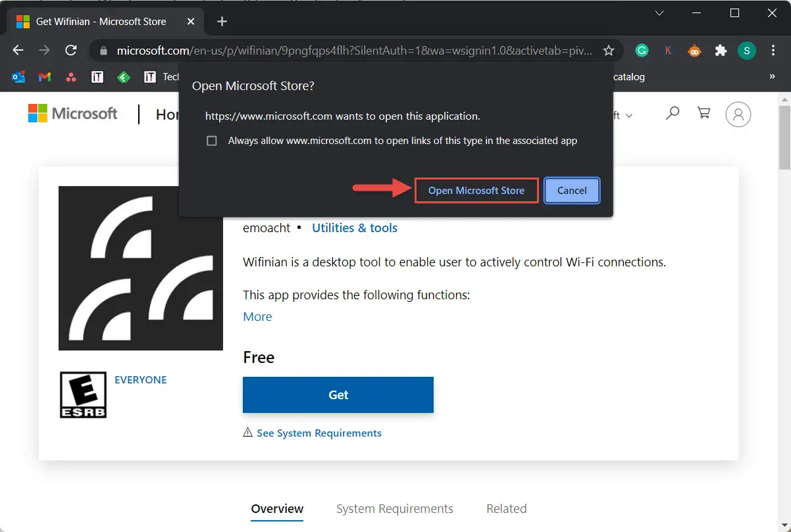The width and height of the screenshot is (791, 532).
Task: Open the first iT bookmark icon
Action: pyautogui.click(x=97, y=77)
